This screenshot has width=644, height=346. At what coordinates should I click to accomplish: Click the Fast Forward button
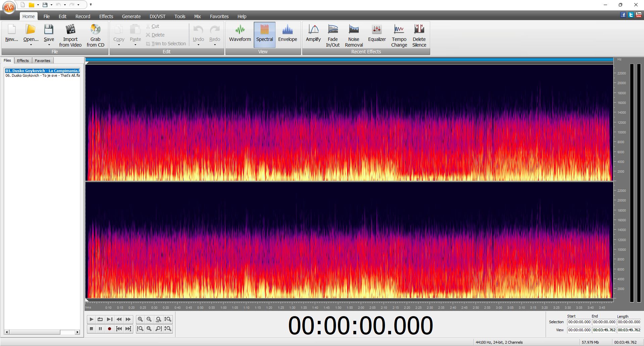pos(128,319)
